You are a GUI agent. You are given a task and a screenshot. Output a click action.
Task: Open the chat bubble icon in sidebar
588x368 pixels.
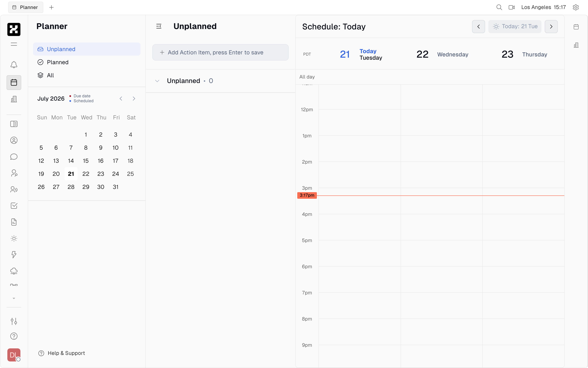(x=14, y=157)
